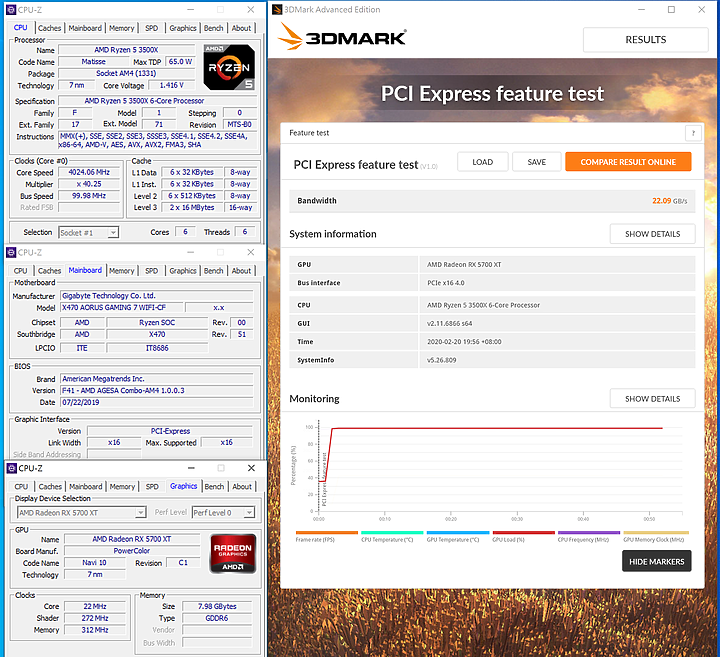Click the SAVE button
720x657 pixels.
click(537, 162)
